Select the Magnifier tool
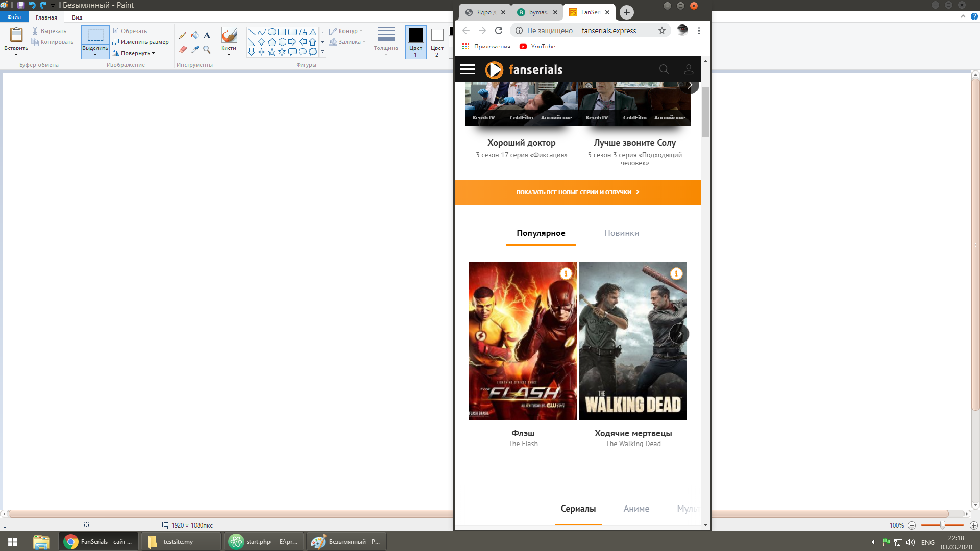This screenshot has height=551, width=980. click(x=207, y=49)
